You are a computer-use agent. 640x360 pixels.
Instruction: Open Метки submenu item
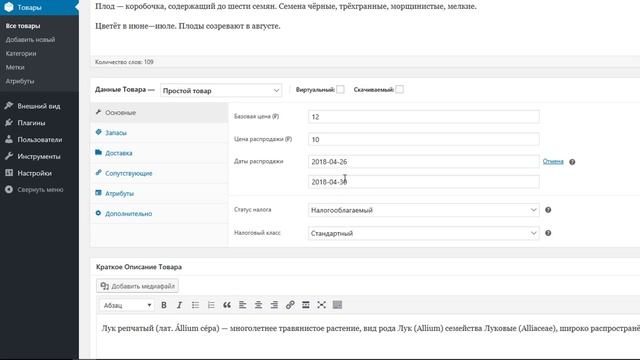point(15,67)
